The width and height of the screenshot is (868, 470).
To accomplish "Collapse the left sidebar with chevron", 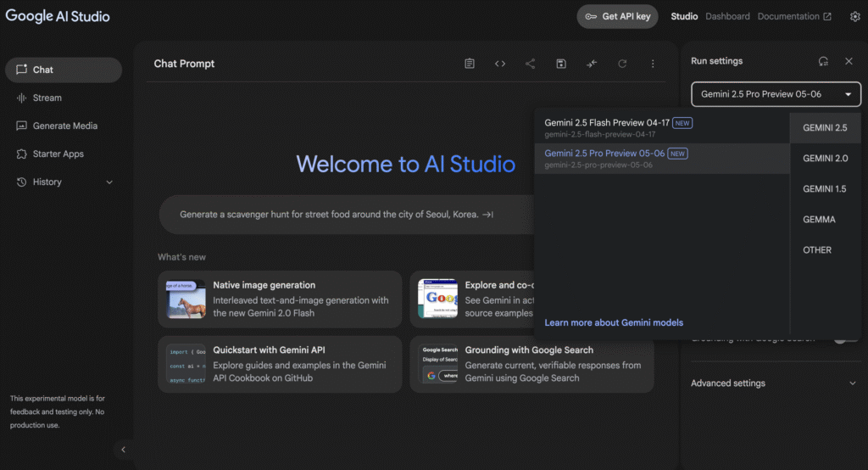I will (x=123, y=450).
